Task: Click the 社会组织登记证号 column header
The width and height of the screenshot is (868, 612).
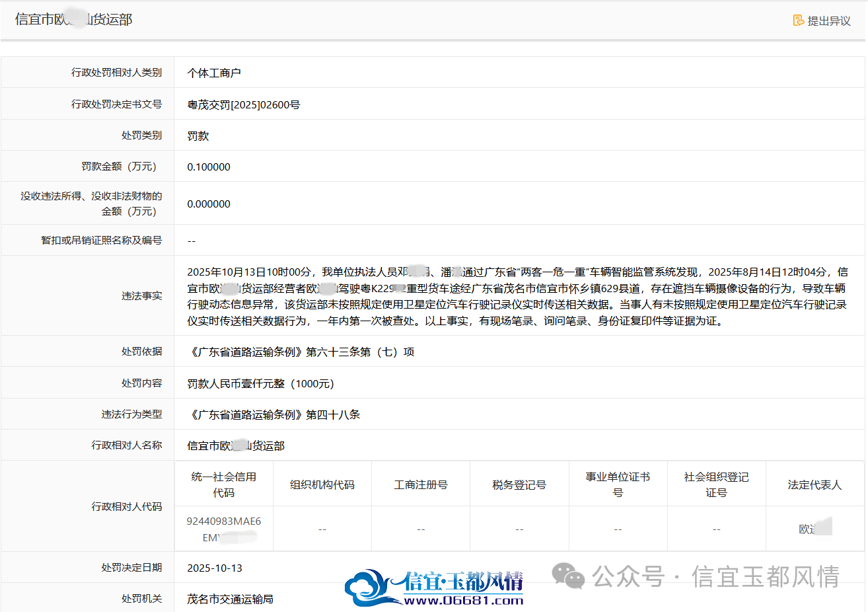Action: pos(716,484)
